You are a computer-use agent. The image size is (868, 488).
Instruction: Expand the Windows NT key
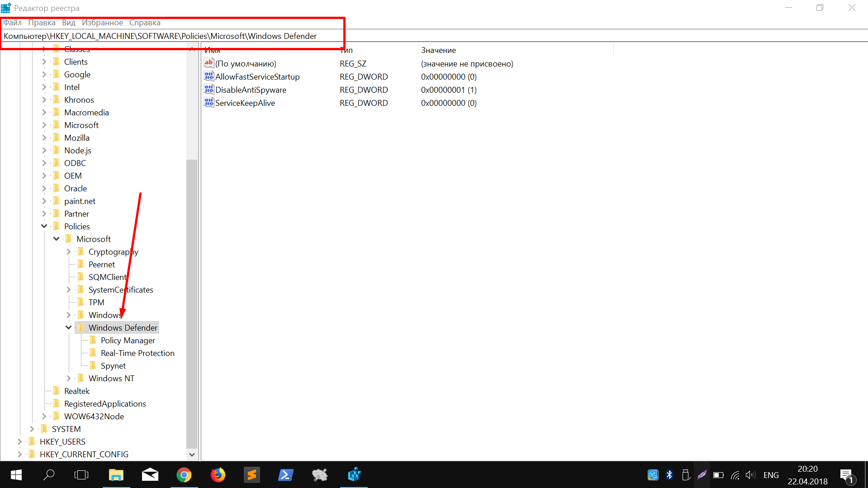click(69, 378)
